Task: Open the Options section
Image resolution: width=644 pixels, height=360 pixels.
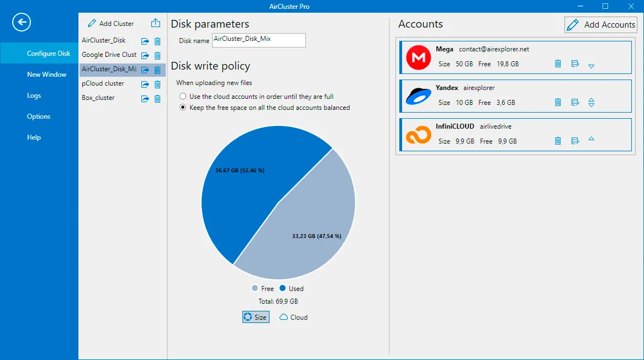Action: click(39, 116)
